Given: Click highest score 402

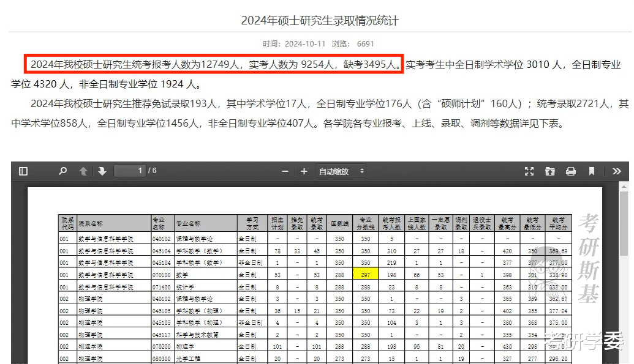Looking at the screenshot, I should (507, 311).
